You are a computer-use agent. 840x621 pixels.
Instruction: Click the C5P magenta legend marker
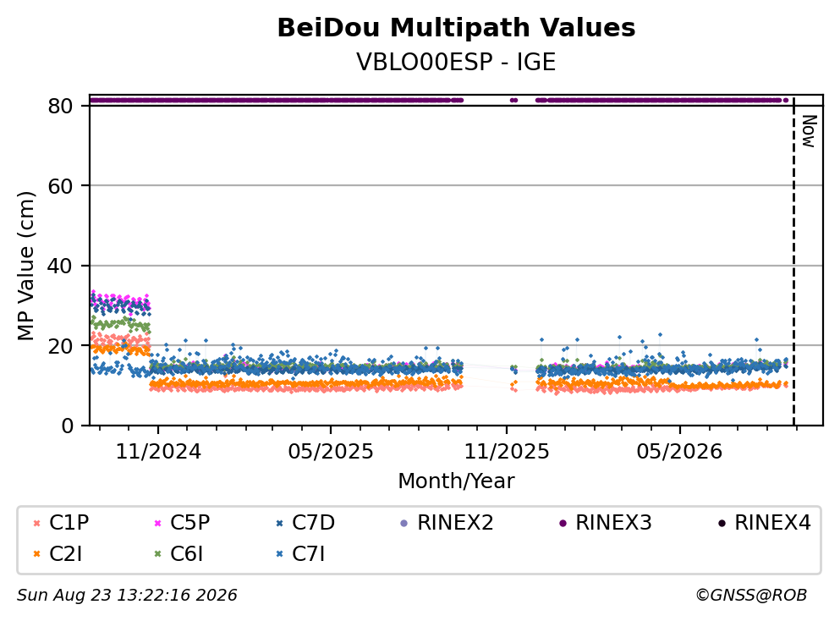point(157,523)
